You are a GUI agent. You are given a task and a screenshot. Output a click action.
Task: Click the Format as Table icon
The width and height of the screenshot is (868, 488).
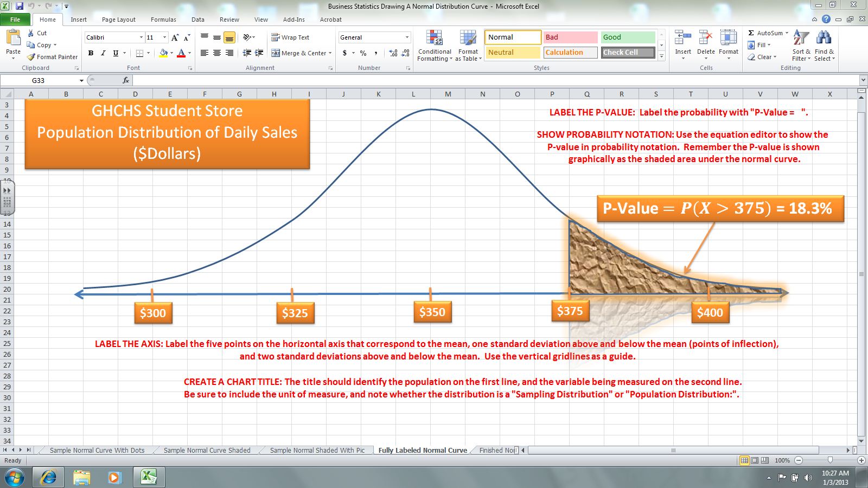click(468, 38)
